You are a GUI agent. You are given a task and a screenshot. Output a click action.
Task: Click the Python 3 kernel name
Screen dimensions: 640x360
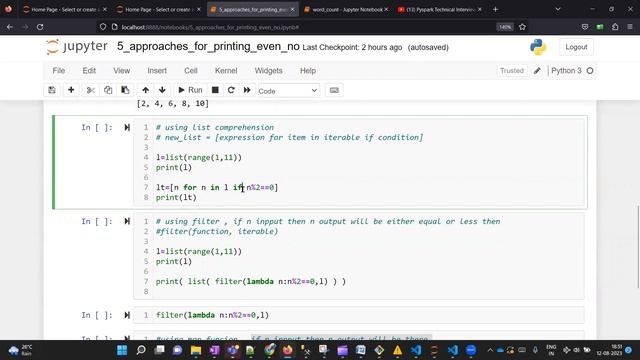click(x=566, y=71)
